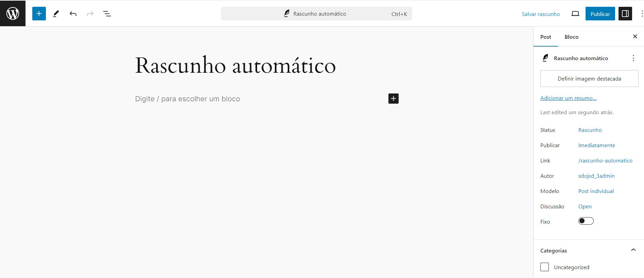Viewport: 644px width, 278px height.
Task: Click the Undo arrow icon
Action: point(73,14)
